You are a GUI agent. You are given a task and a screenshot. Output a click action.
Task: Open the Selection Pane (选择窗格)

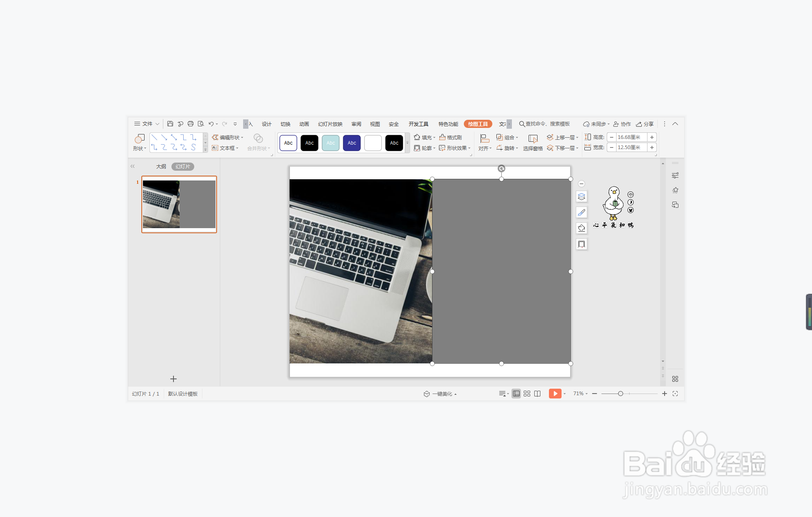pyautogui.click(x=533, y=143)
